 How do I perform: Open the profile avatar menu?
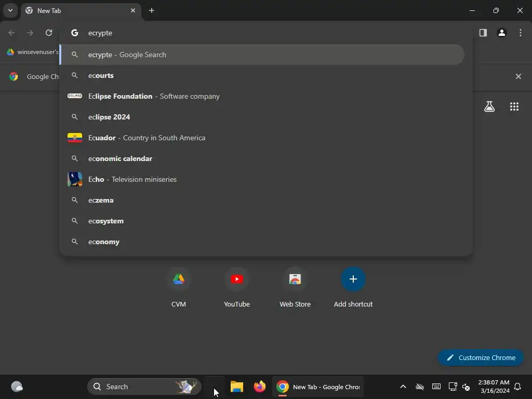(502, 33)
